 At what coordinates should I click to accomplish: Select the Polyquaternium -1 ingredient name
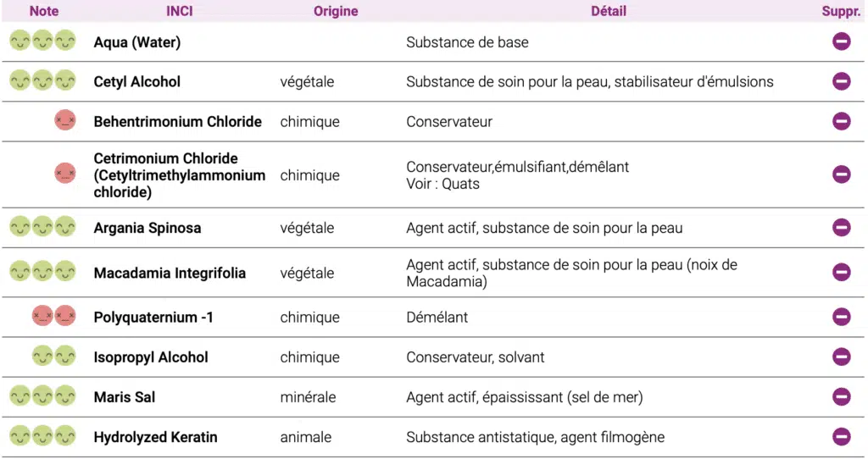(x=153, y=318)
